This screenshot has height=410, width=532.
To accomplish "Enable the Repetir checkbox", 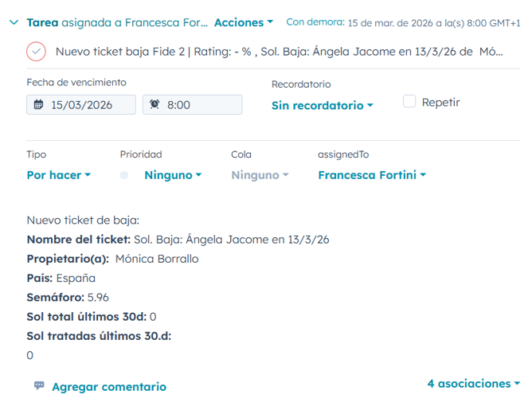I will coord(409,102).
